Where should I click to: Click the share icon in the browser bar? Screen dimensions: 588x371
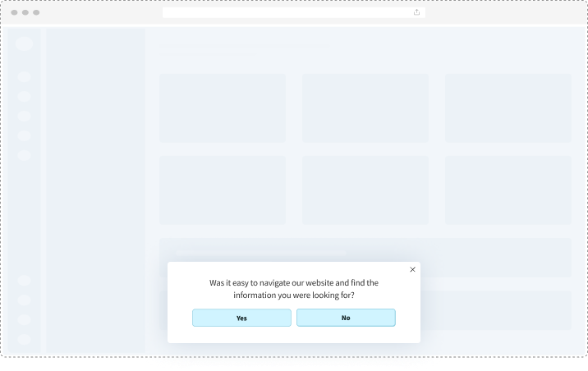[x=416, y=12]
